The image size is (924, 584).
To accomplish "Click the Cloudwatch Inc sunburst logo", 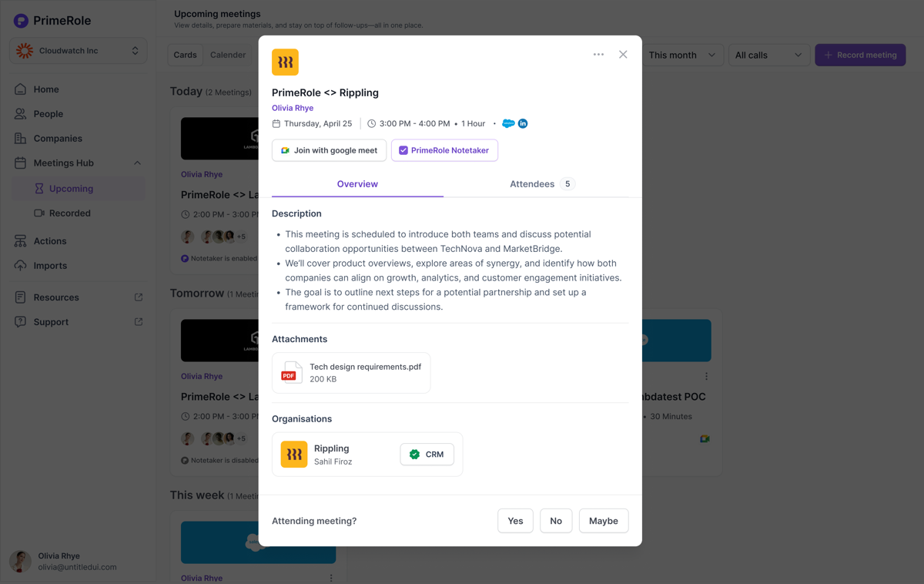I will tap(25, 51).
